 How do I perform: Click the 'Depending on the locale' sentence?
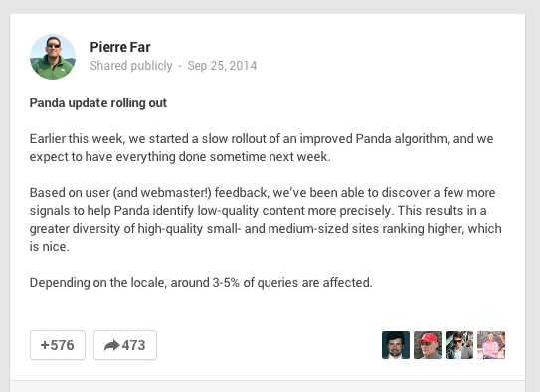[201, 283]
